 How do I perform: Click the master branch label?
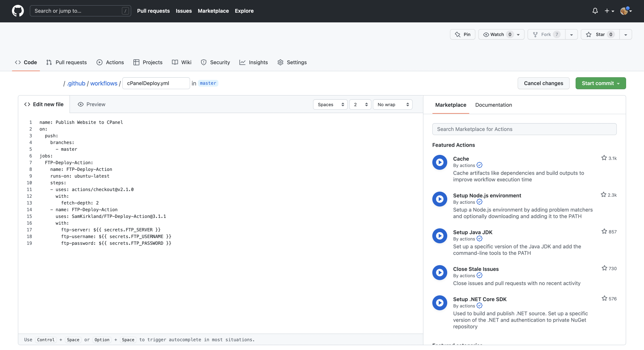tap(208, 83)
